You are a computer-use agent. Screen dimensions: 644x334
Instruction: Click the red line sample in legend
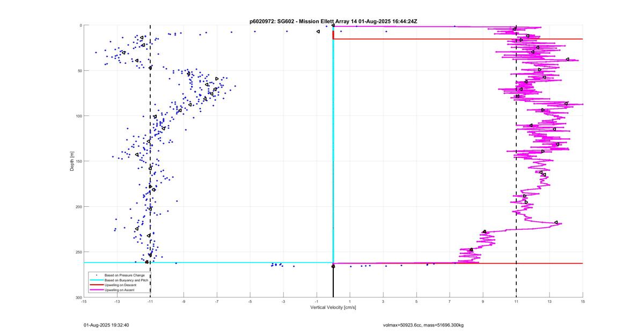pos(96,285)
